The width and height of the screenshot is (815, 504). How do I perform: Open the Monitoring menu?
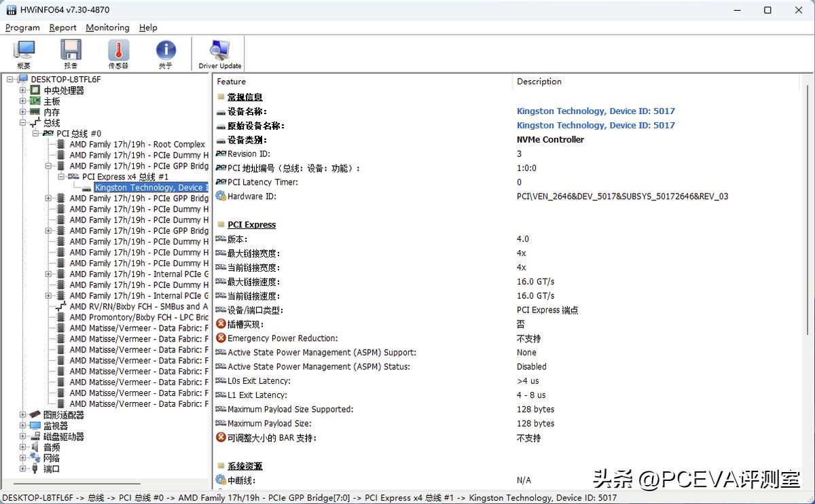pyautogui.click(x=107, y=27)
